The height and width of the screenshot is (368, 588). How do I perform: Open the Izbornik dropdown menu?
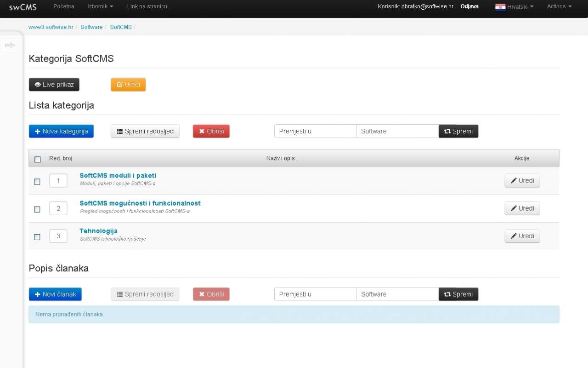(x=100, y=6)
